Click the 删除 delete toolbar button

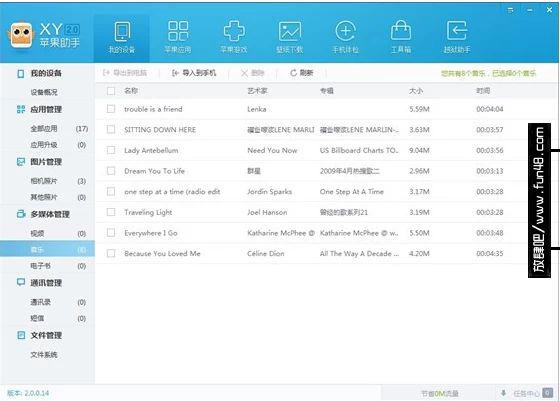pos(252,73)
